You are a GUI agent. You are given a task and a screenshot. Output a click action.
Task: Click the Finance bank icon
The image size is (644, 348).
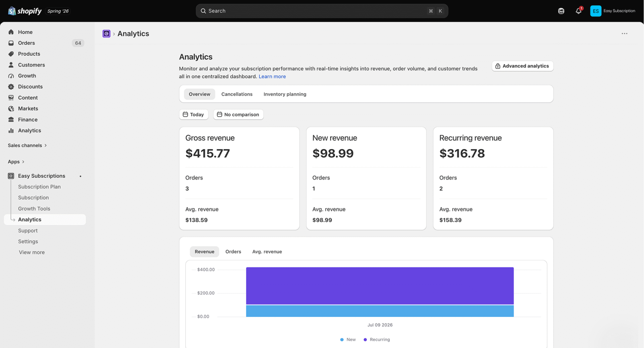coord(11,120)
